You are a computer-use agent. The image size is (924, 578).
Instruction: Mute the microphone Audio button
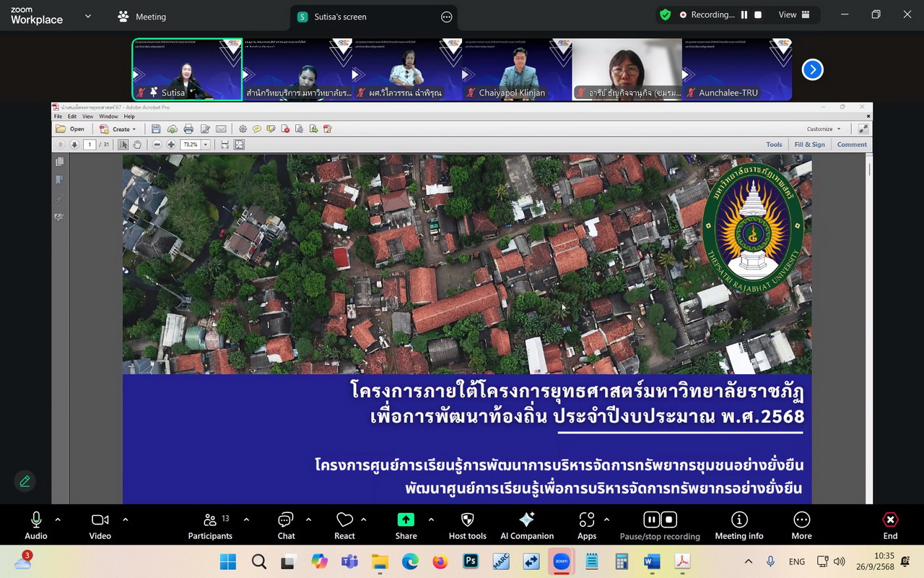36,525
